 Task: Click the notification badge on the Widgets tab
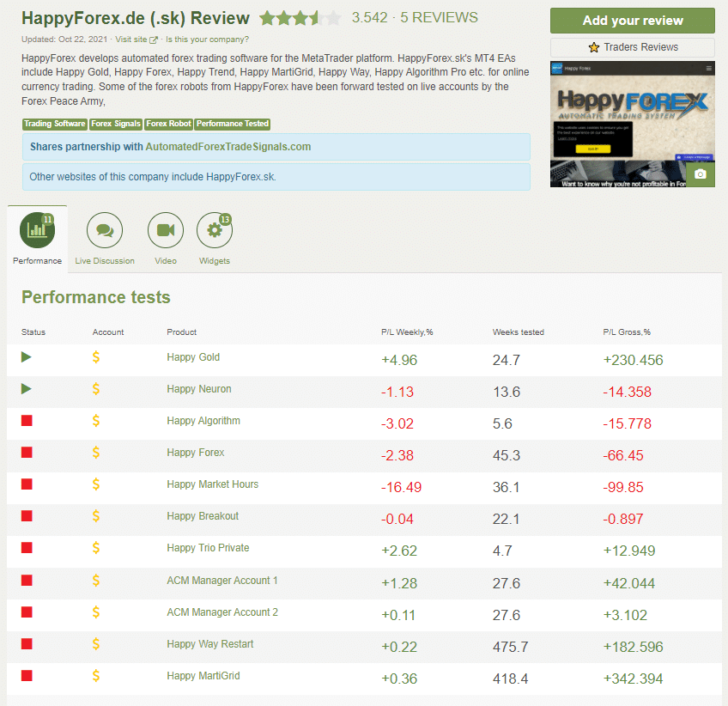coord(226,217)
